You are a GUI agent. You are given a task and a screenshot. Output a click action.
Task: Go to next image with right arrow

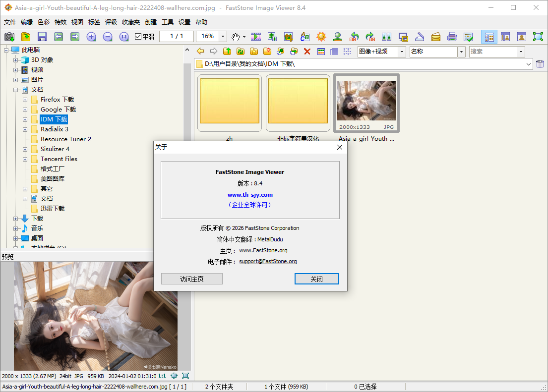pyautogui.click(x=75, y=37)
